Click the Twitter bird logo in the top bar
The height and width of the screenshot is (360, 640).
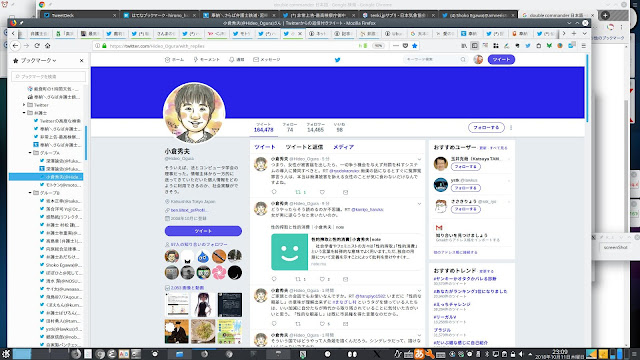[x=338, y=60]
